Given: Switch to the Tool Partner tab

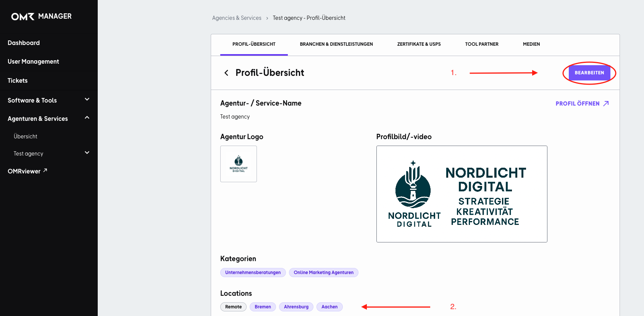Looking at the screenshot, I should (x=482, y=44).
